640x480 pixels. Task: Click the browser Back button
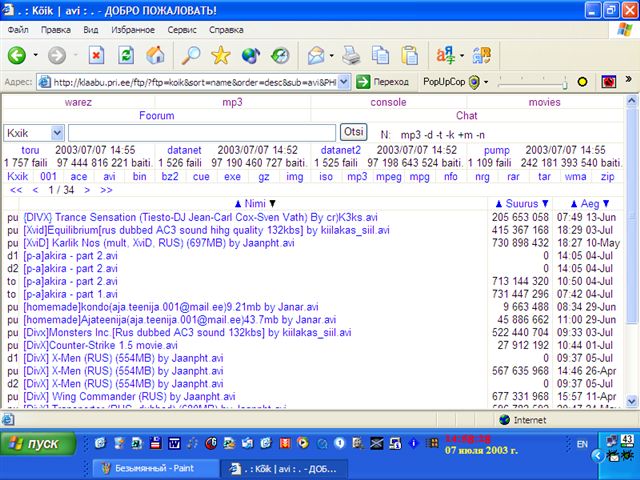click(17, 55)
